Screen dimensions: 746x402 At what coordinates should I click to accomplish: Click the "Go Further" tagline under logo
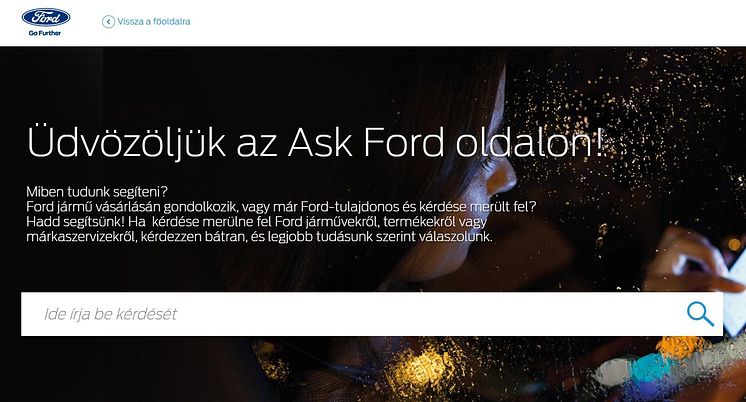(45, 33)
